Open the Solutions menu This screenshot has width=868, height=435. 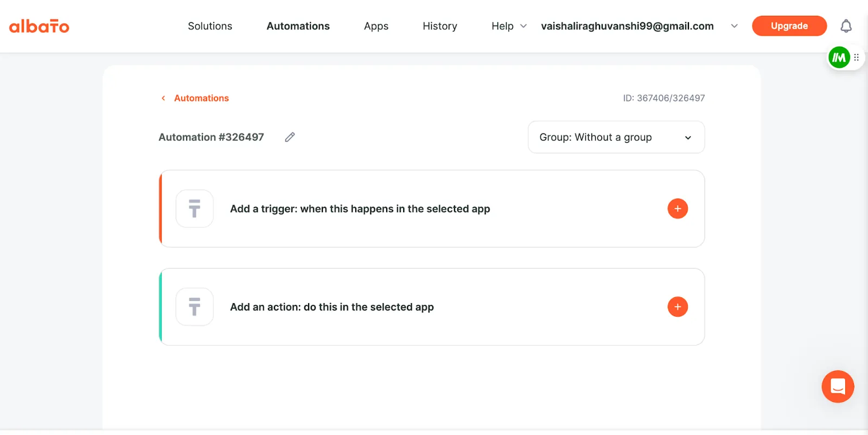tap(210, 26)
